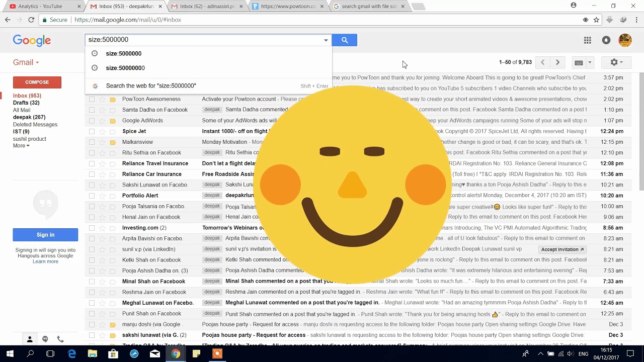This screenshot has height=362, width=644.
Task: Open Microsoft Store from taskbar
Action: (113, 354)
